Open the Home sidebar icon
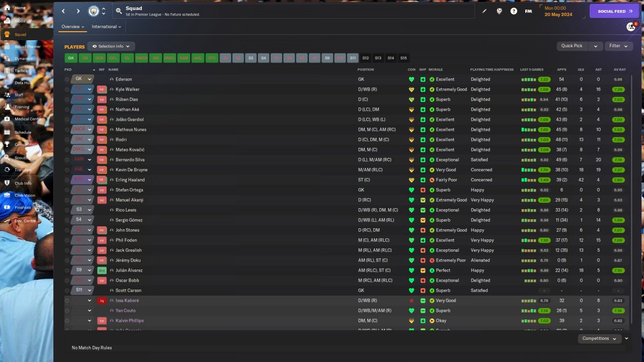This screenshot has width=644, height=362. tap(8, 8)
